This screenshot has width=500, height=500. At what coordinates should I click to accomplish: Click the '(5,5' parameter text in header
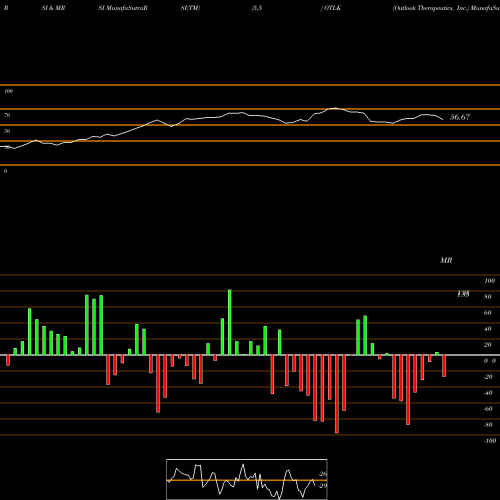pos(257,8)
